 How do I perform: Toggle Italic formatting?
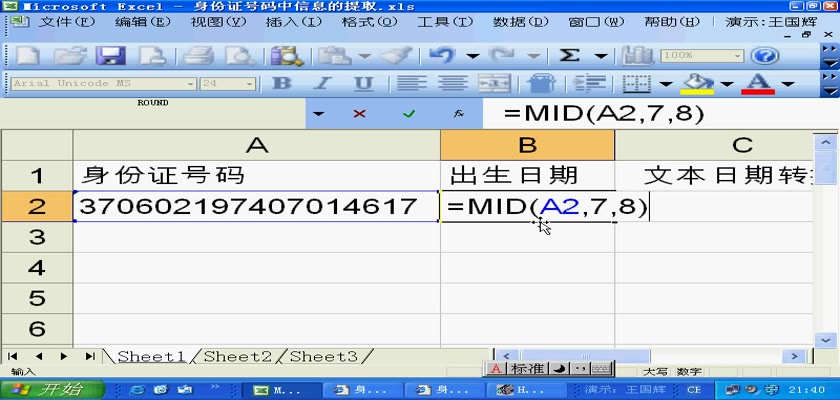click(x=323, y=84)
